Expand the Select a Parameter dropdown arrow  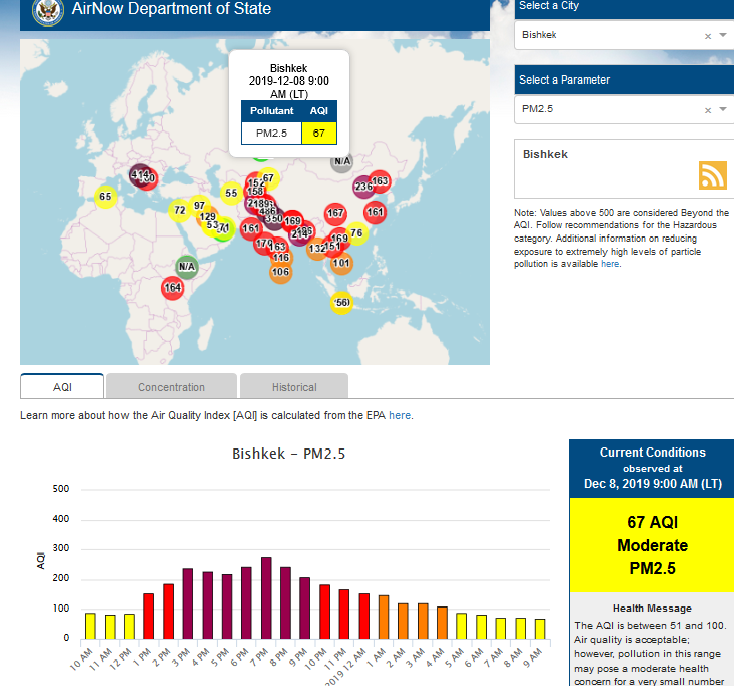pyautogui.click(x=723, y=110)
